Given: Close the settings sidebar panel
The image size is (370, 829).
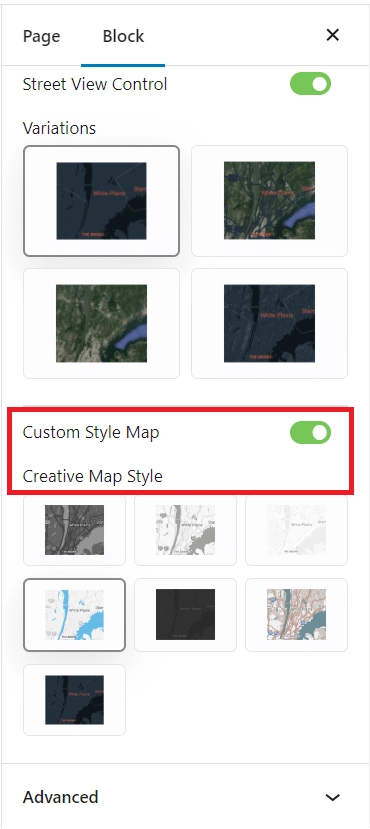Looking at the screenshot, I should click(x=332, y=35).
